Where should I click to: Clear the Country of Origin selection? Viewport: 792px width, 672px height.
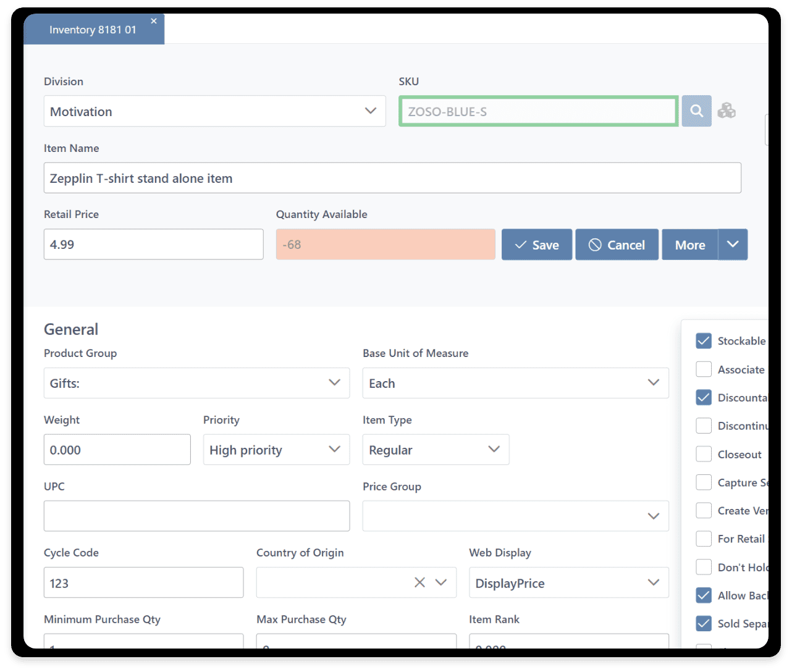[x=419, y=582]
